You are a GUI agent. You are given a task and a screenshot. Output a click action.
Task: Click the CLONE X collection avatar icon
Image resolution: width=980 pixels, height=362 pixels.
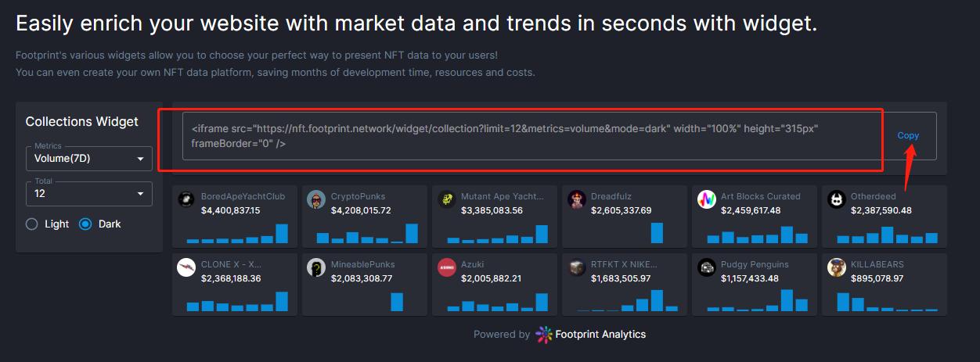click(186, 267)
